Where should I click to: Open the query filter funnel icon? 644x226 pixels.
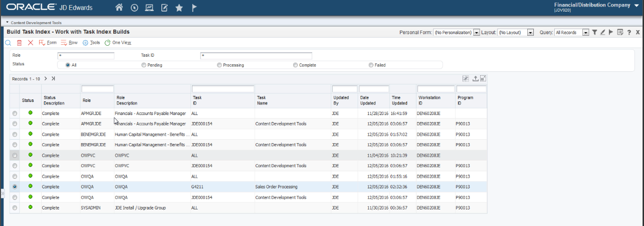click(x=594, y=32)
